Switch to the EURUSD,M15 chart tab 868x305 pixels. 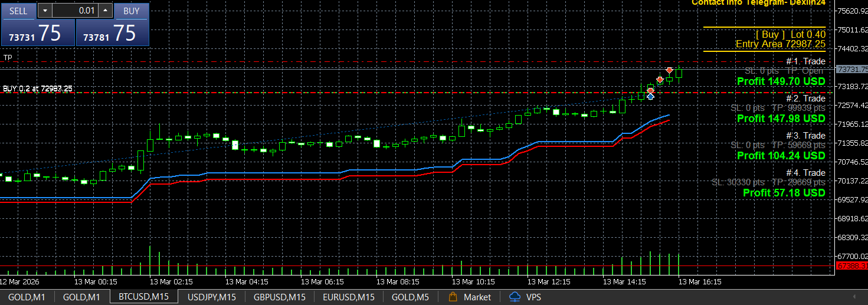pyautogui.click(x=349, y=297)
